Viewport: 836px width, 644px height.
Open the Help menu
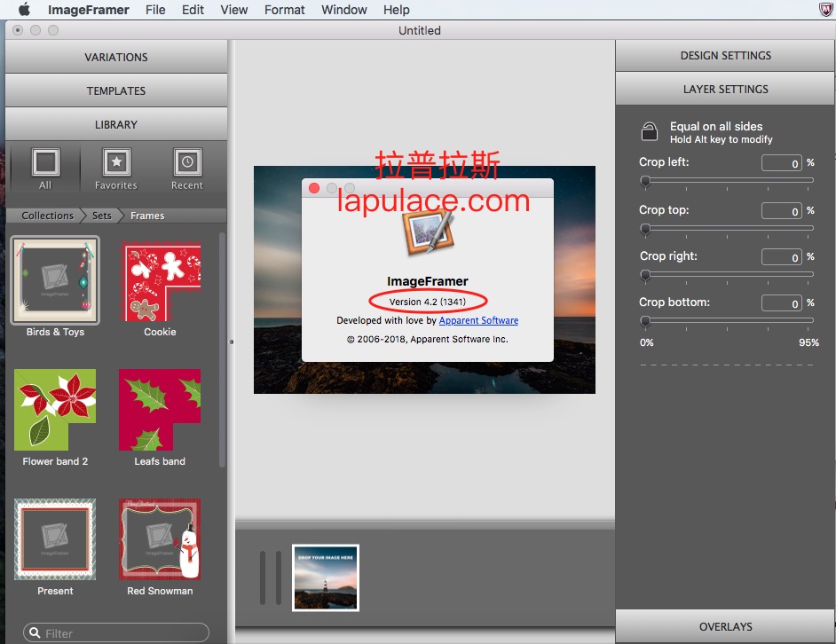point(396,10)
